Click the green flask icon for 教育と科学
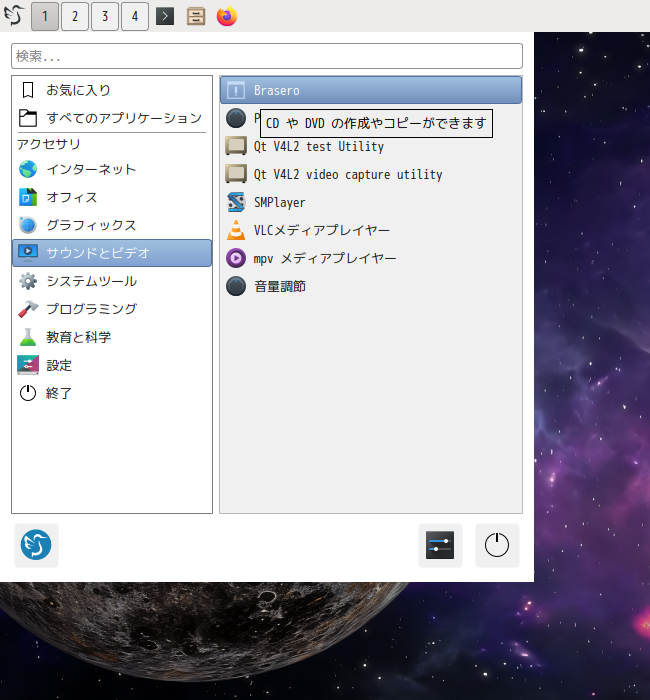The image size is (650, 700). (x=28, y=337)
